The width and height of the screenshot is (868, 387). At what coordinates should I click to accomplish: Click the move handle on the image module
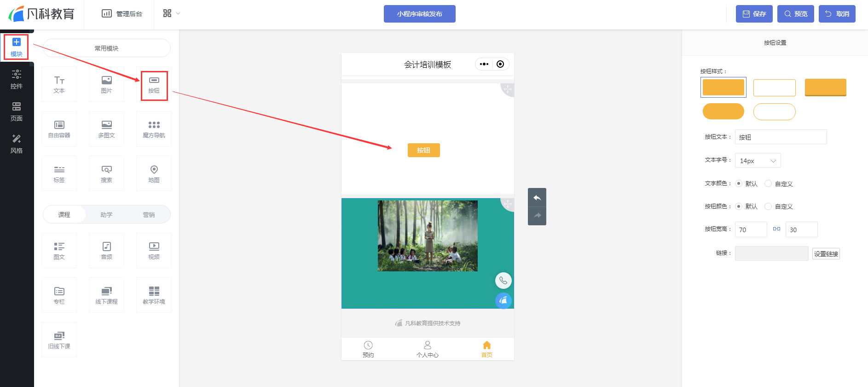(508, 204)
